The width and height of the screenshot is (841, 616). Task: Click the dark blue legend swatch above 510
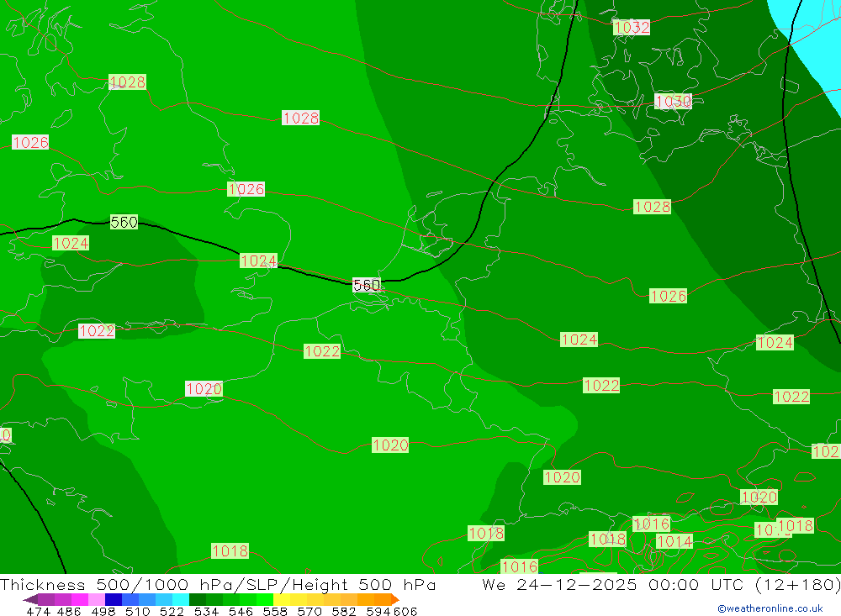click(x=114, y=599)
